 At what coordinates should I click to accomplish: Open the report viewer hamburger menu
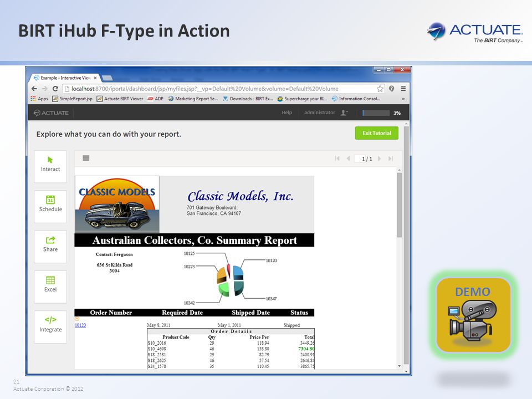(x=86, y=158)
